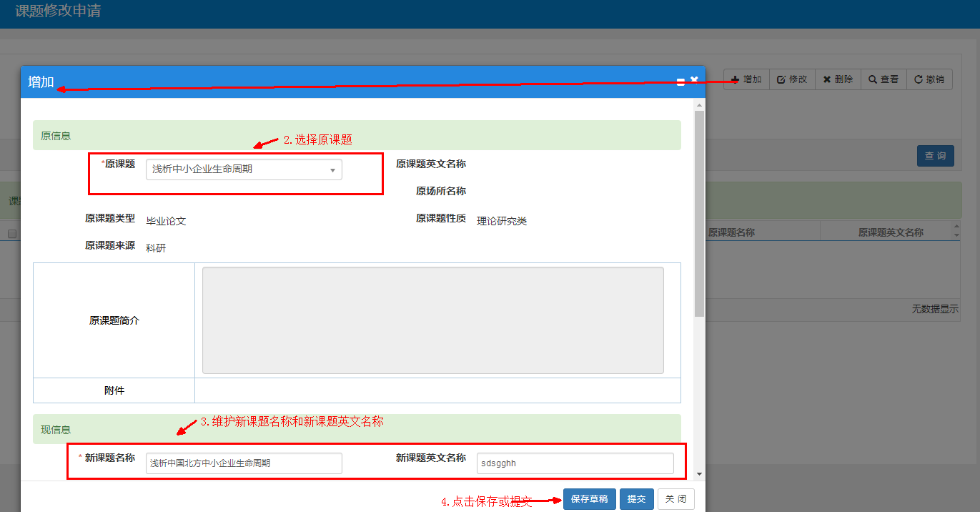
Task: Minimize the 增加 dialog window
Action: (680, 82)
